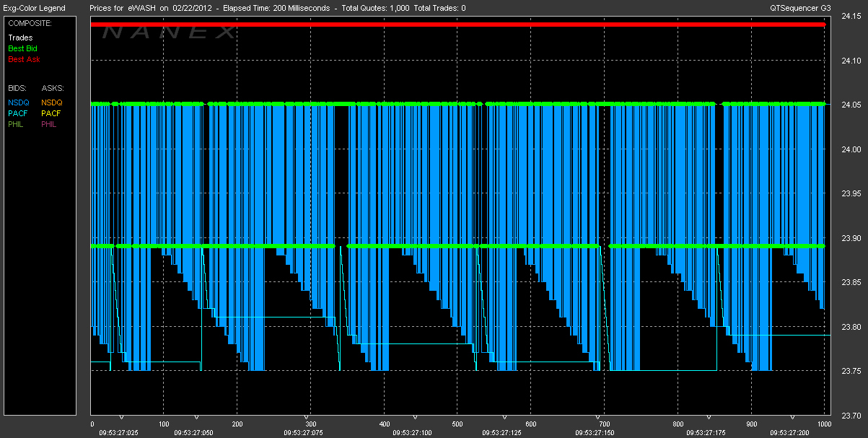Click the 800 quote-count axis label
Screen dimensions: 868x438
pyautogui.click(x=678, y=424)
